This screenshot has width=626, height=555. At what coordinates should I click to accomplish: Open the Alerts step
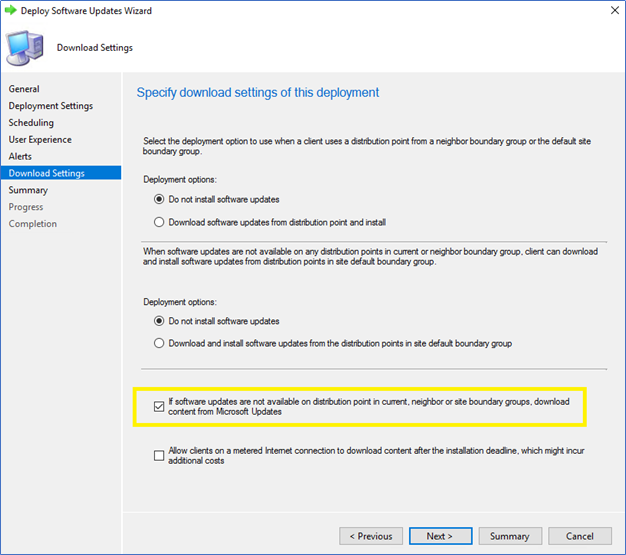click(x=20, y=157)
